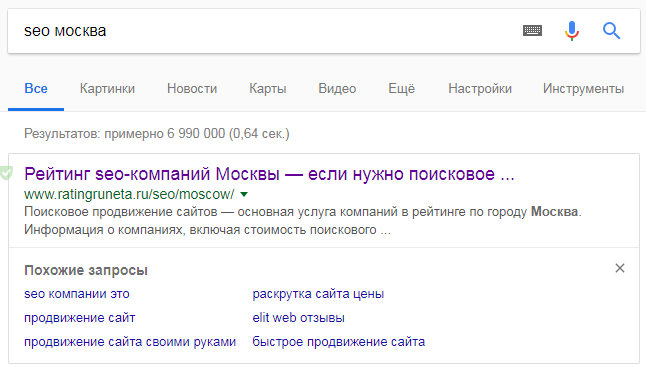The image size is (646, 368).
Task: Open the Настройки menu
Action: point(480,88)
